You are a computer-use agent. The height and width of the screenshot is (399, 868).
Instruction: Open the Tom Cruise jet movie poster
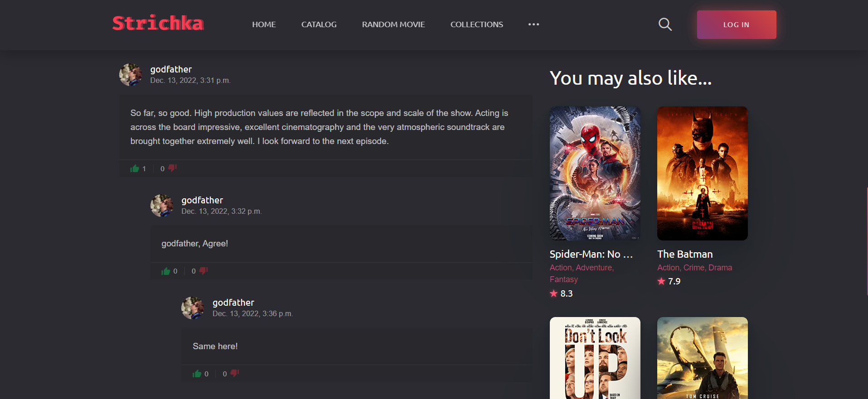(703, 358)
